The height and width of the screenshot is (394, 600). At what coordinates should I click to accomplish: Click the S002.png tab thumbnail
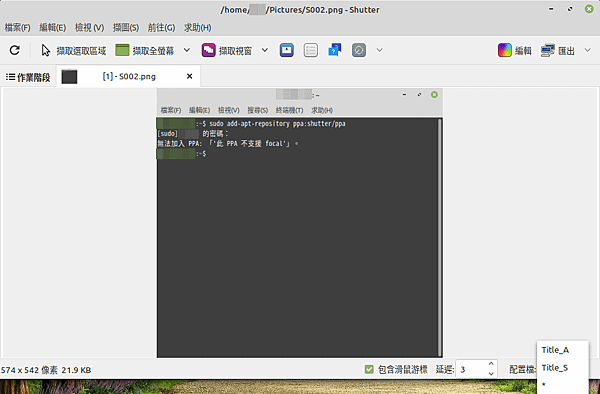tap(69, 77)
